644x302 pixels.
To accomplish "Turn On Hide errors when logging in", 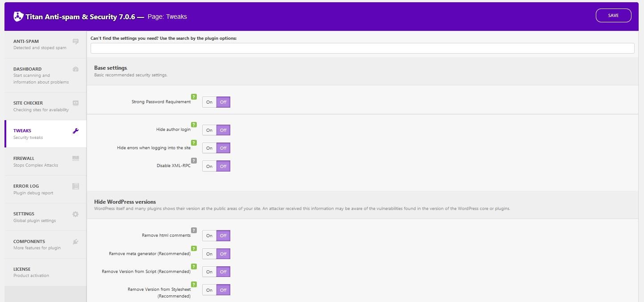I will [x=209, y=148].
